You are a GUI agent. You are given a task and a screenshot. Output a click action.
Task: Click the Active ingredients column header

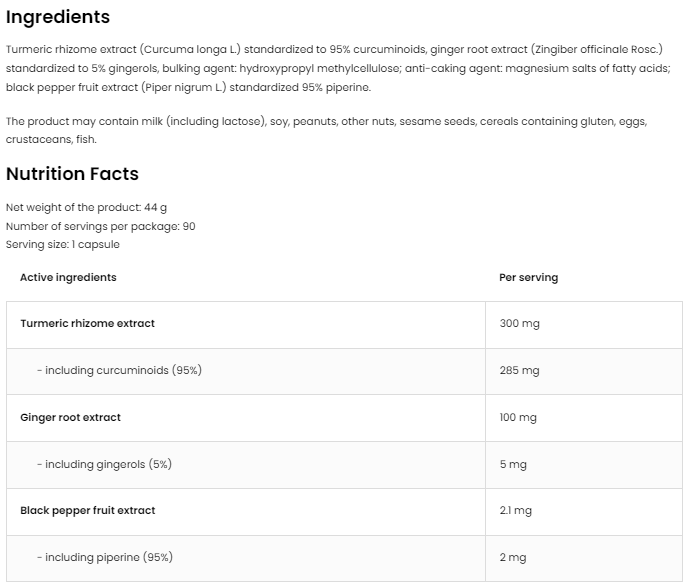point(68,278)
